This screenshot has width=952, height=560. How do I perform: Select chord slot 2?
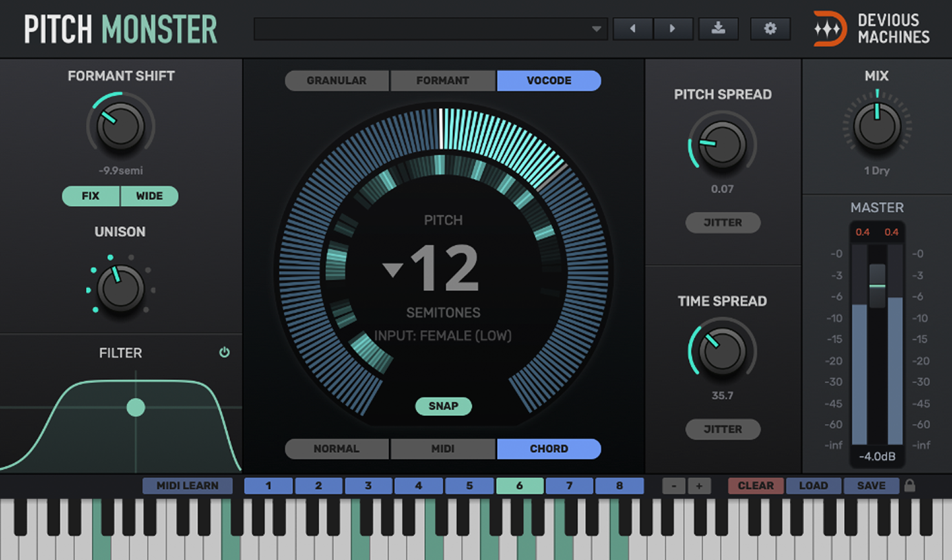point(319,486)
